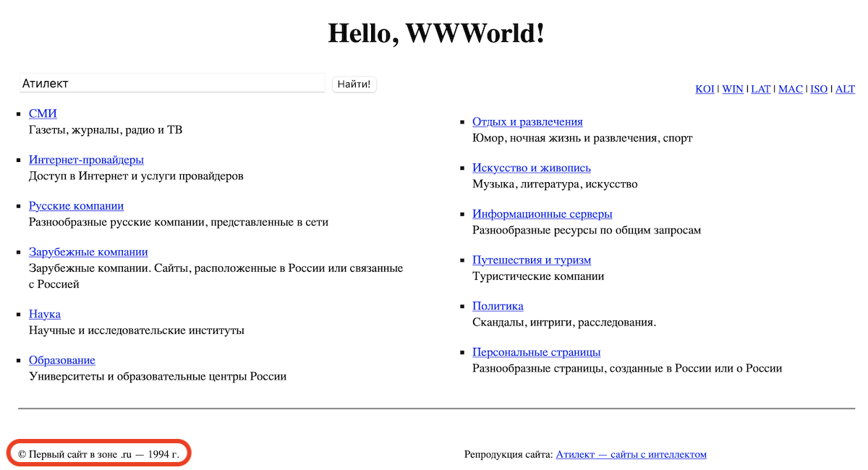Select the WIN encoding link
Image resolution: width=868 pixels, height=470 pixels.
(x=733, y=89)
